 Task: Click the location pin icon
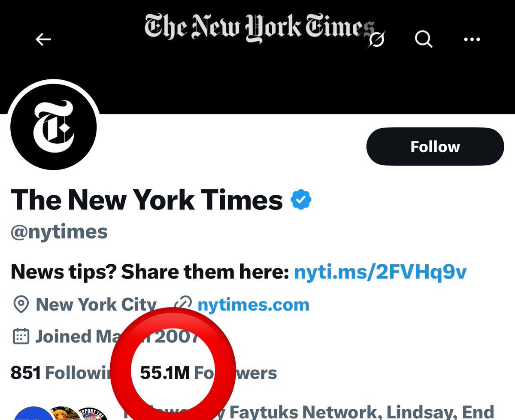20,305
